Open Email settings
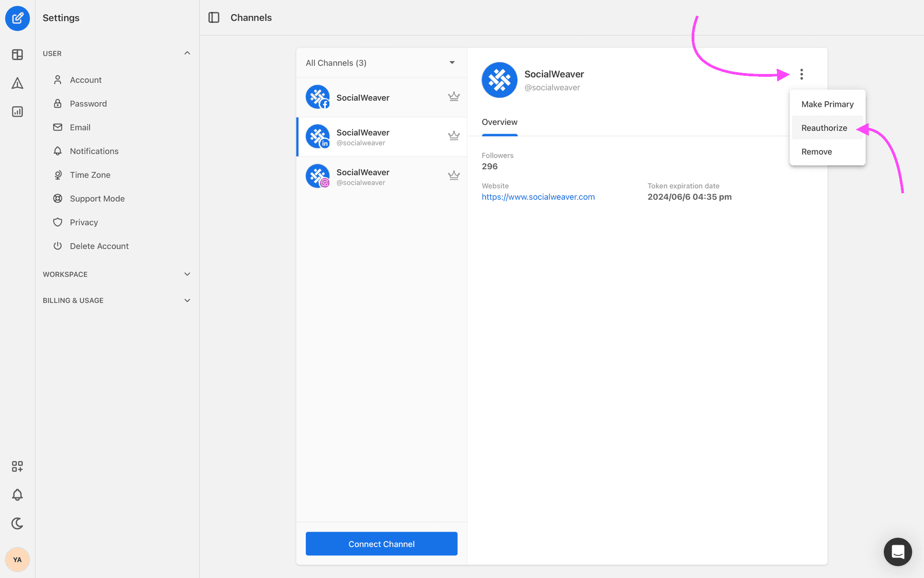This screenshot has height=578, width=924. [80, 127]
